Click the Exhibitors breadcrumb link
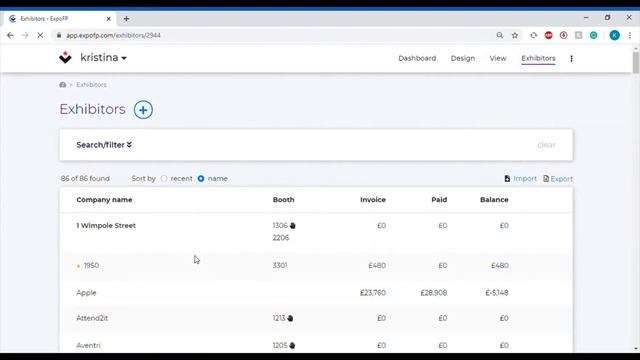The image size is (640, 360). coord(91,85)
